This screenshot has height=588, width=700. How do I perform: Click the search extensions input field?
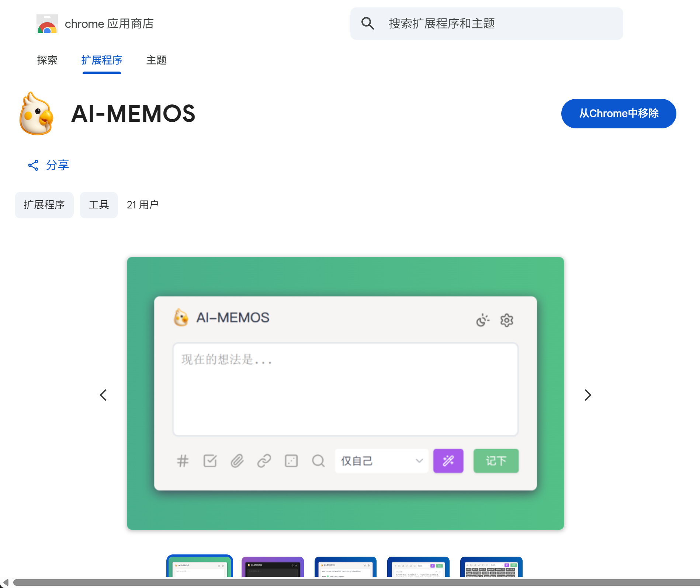[486, 23]
